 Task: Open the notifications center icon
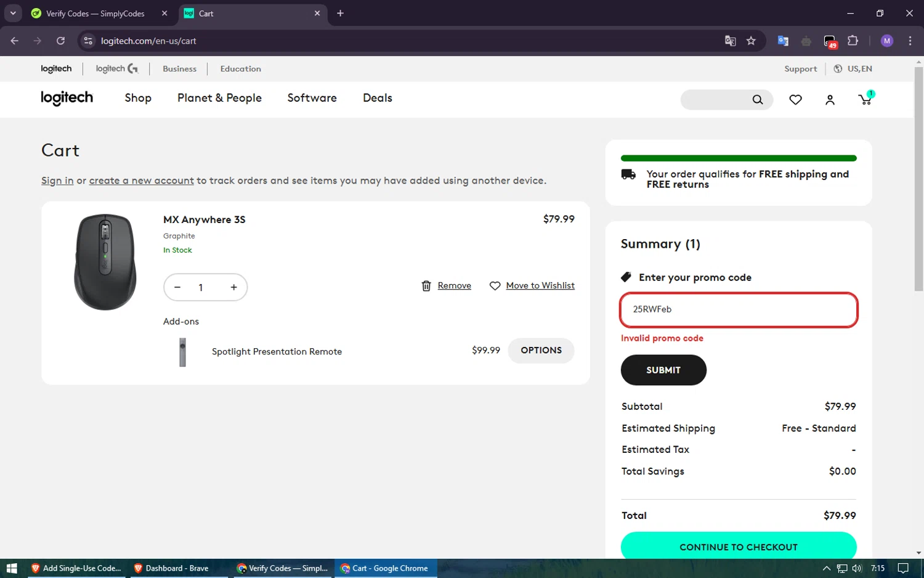coord(903,568)
